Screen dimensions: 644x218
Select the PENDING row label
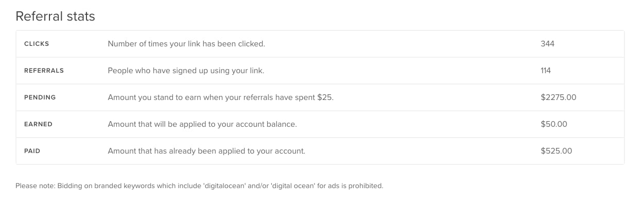coord(40,97)
